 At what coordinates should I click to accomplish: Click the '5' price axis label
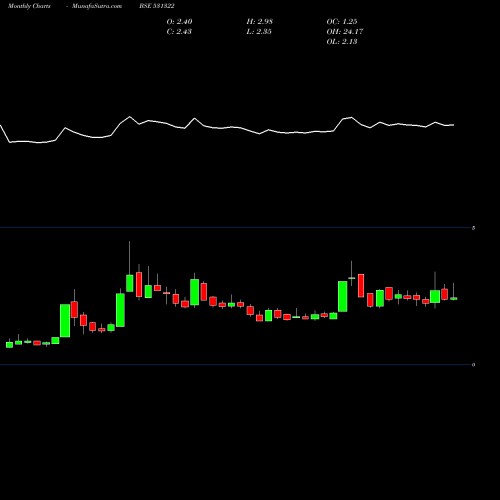(473, 228)
